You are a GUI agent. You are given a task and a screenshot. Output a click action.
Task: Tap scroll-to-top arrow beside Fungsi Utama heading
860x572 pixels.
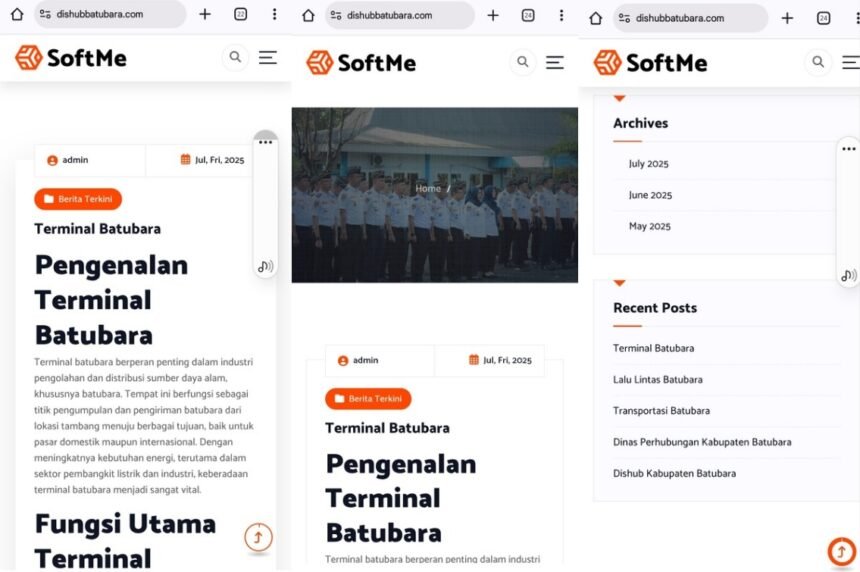point(258,537)
